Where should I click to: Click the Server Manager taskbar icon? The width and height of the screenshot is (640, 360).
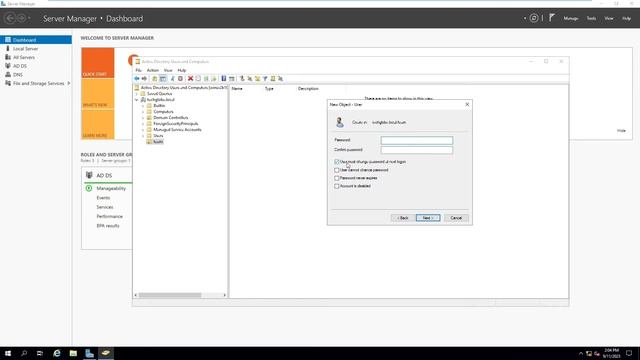[x=89, y=353]
